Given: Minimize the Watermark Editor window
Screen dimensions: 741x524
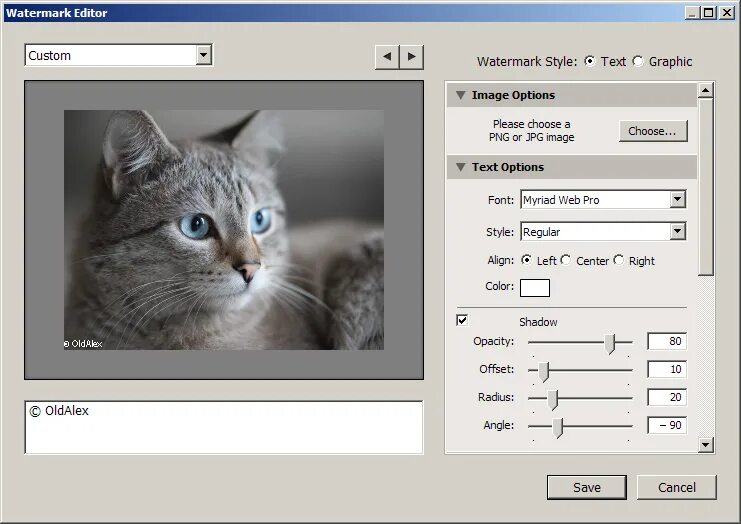Looking at the screenshot, I should click(x=692, y=13).
